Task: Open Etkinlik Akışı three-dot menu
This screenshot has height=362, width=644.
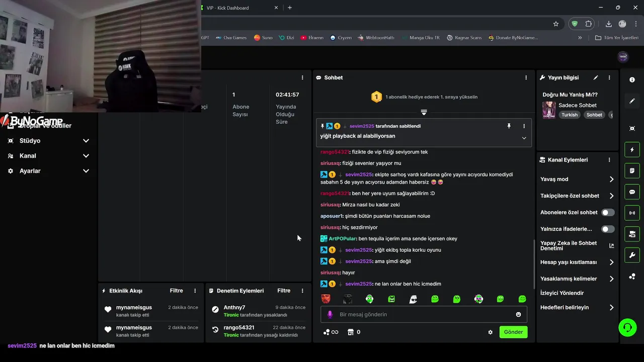Action: [x=195, y=291]
